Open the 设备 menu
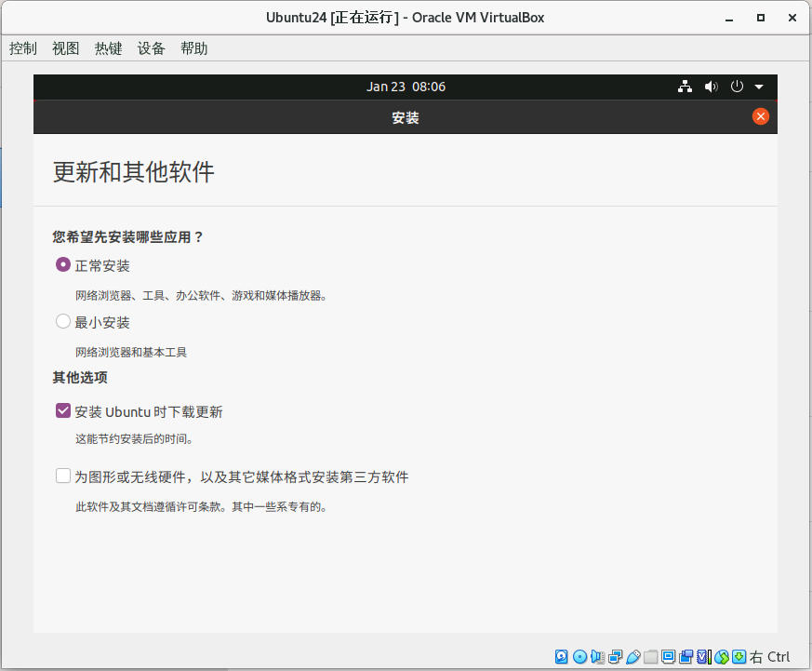Viewport: 812px width, 671px height. point(151,48)
